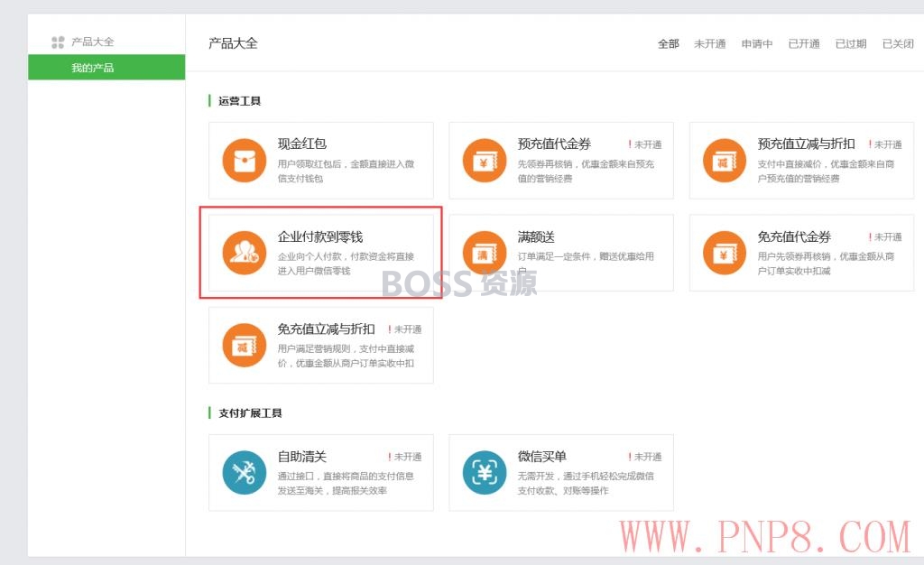Click the 自助清关 blue tools icon
Screen dimensions: 924x565
click(x=244, y=473)
